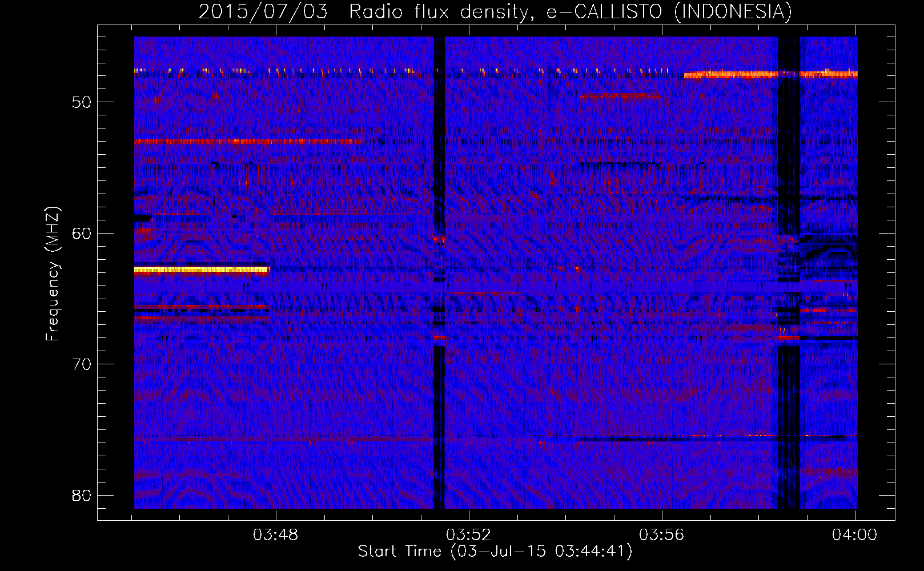Click the 'Start Time (03-Jul-15 03:44:41)' axis label
Screen dimensions: 924x571
(495, 552)
